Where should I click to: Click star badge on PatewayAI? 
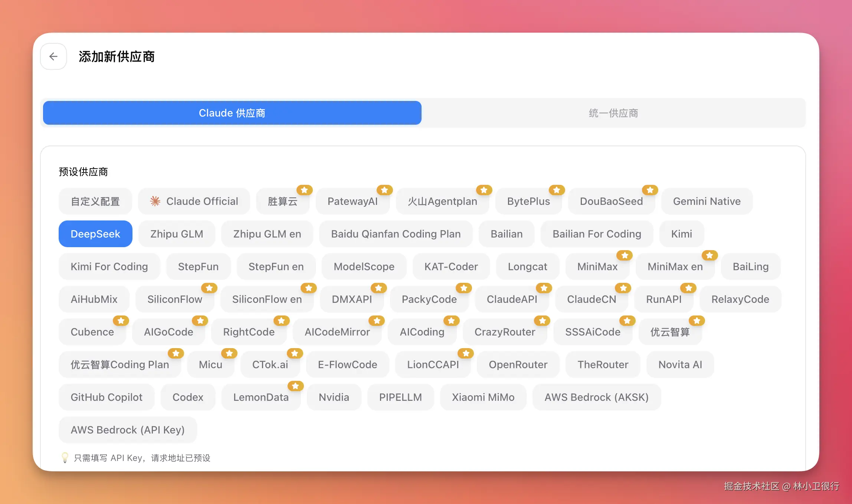point(384,190)
